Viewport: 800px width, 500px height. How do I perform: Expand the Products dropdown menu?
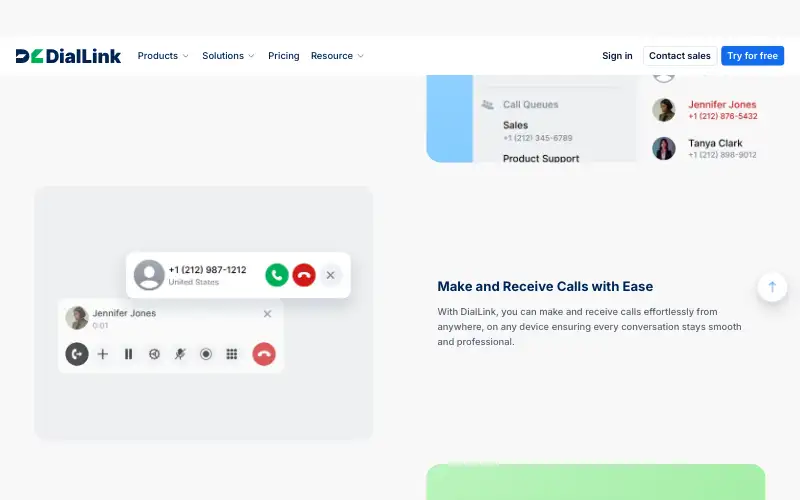click(163, 56)
